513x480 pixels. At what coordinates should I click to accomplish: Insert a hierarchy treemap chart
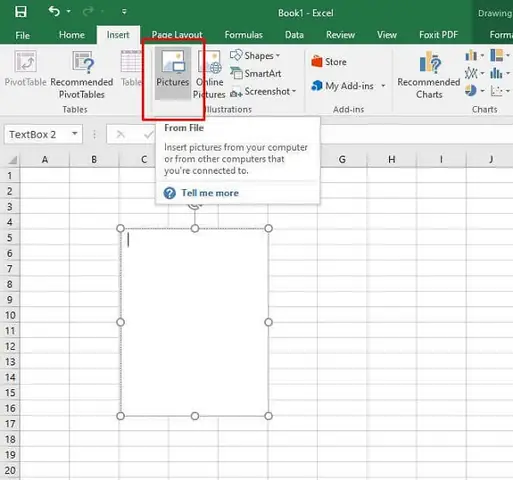pyautogui.click(x=500, y=55)
